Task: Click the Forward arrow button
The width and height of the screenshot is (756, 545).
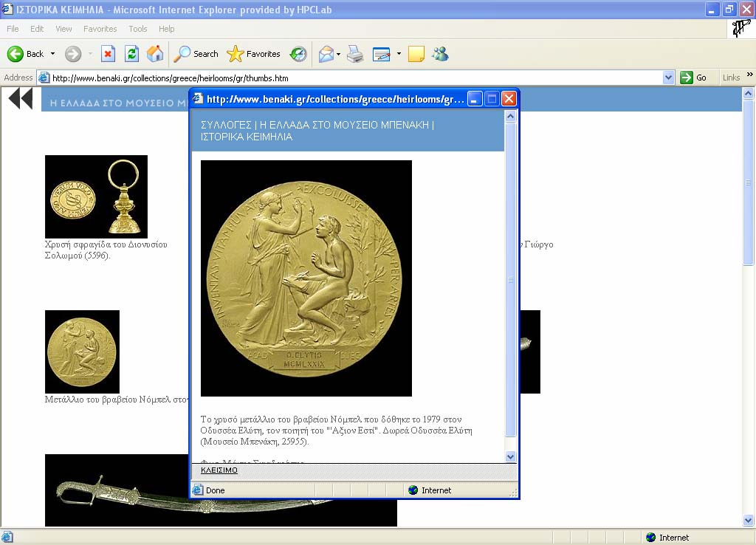Action: tap(73, 53)
